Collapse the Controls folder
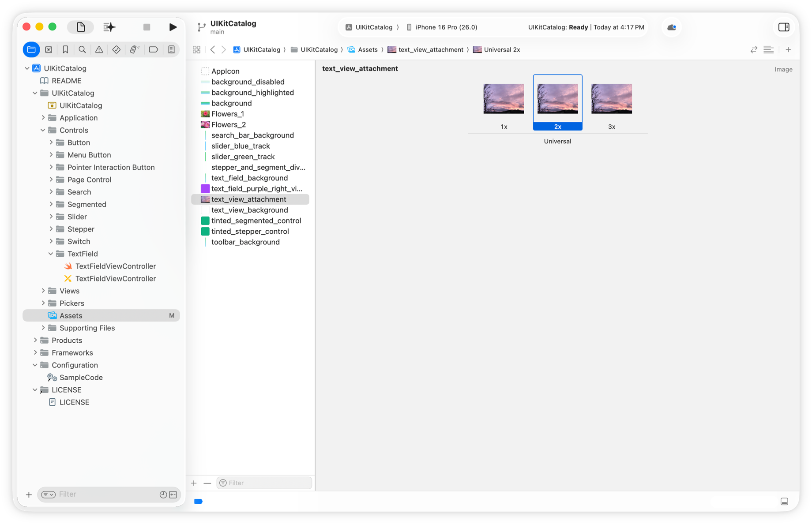 tap(43, 130)
